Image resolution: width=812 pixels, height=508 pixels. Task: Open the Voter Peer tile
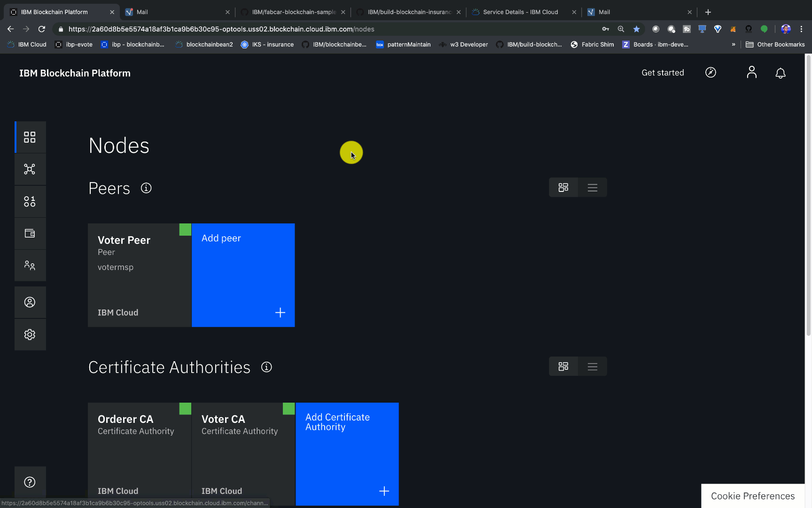click(140, 275)
